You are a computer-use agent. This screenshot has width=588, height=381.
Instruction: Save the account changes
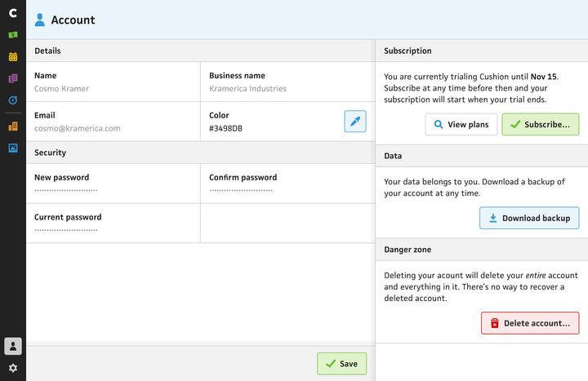pyautogui.click(x=341, y=363)
